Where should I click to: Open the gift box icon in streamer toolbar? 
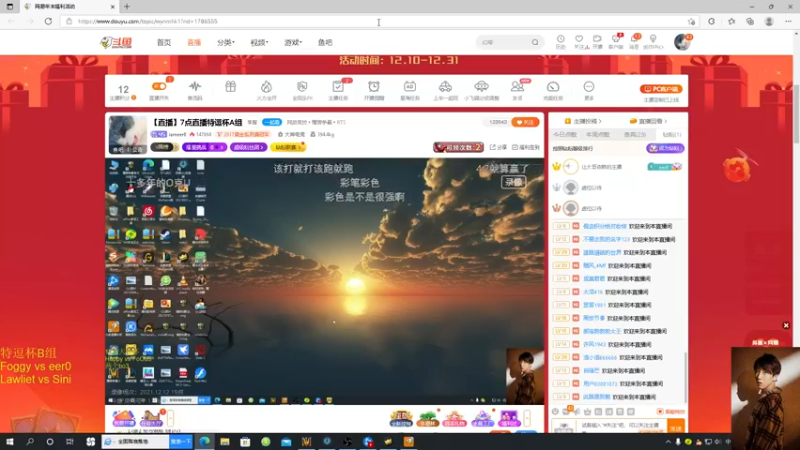231,87
